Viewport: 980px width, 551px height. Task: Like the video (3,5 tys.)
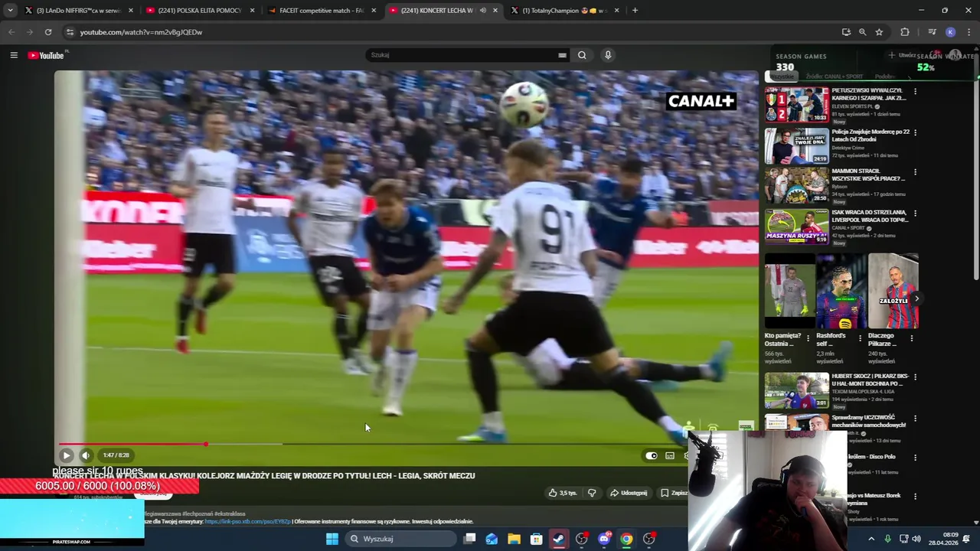(563, 493)
